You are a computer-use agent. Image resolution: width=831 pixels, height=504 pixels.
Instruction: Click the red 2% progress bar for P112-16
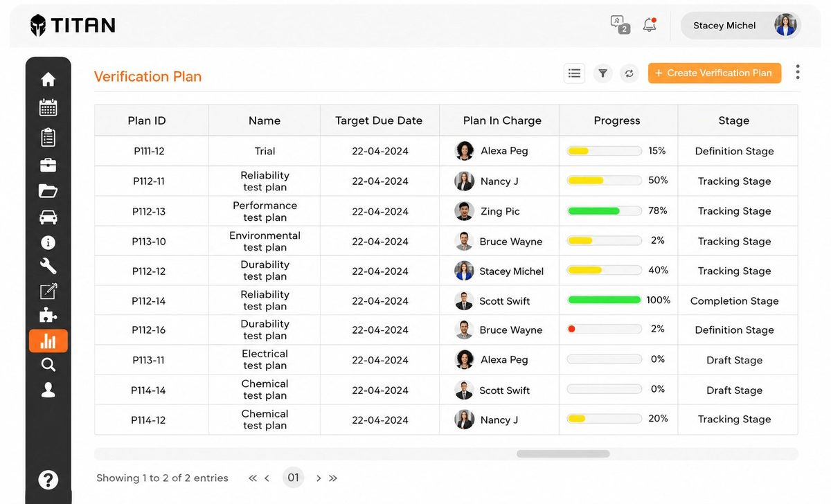coord(605,329)
